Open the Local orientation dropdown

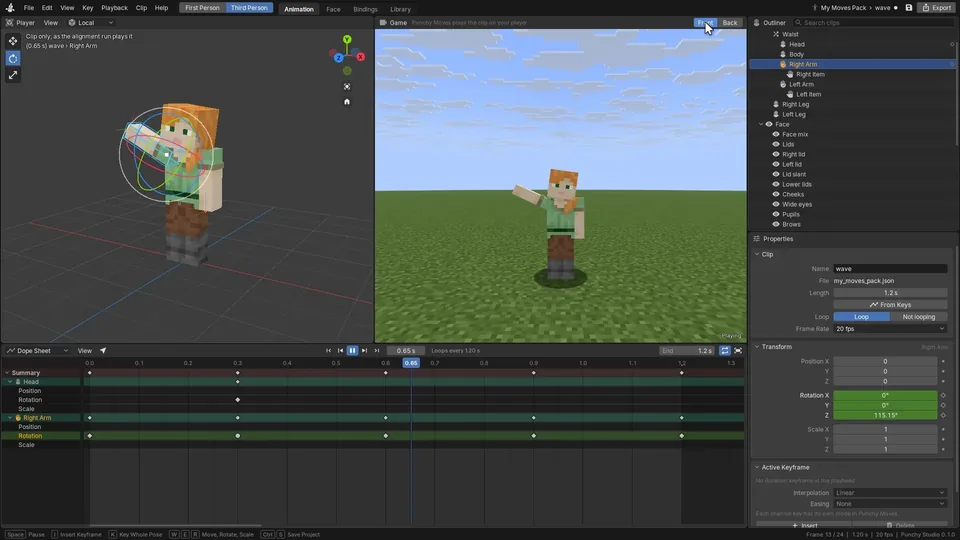(x=91, y=23)
